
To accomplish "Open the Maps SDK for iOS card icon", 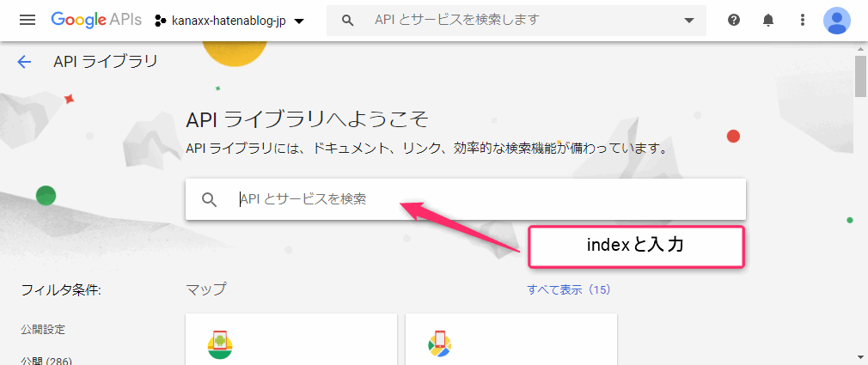I will [x=440, y=344].
